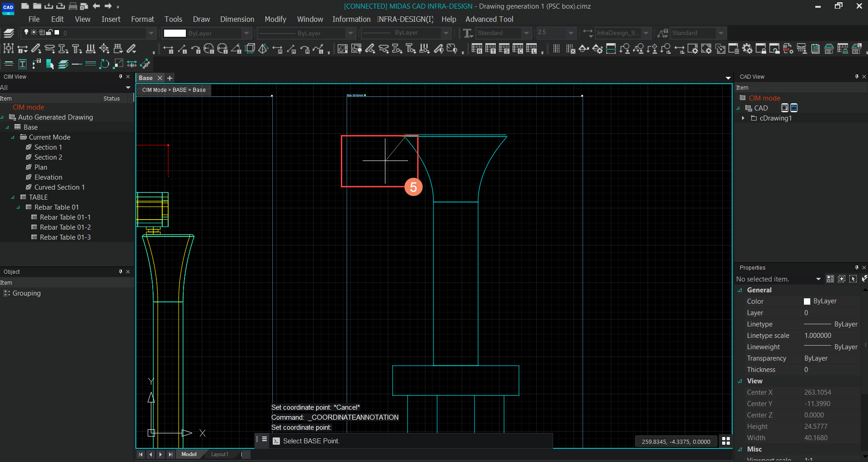Toggle the layer freeze sun icon
Screen dimensions: 868x462
(x=34, y=32)
